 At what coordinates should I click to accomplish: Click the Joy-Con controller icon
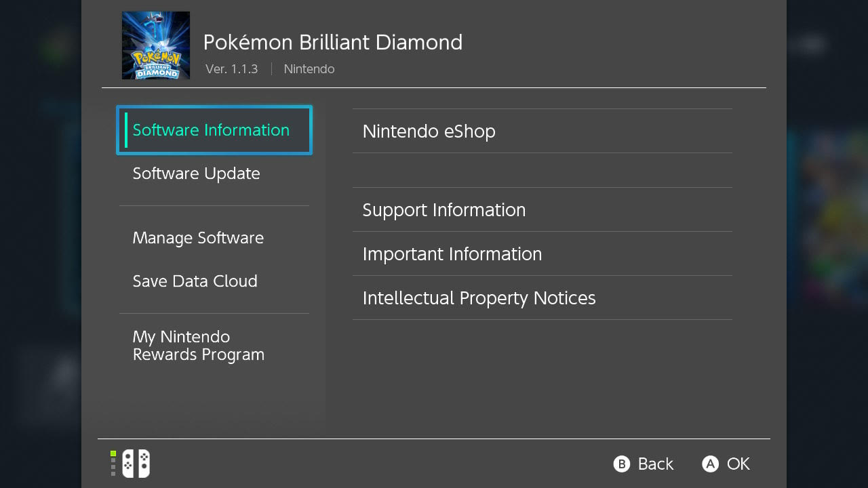pos(136,464)
